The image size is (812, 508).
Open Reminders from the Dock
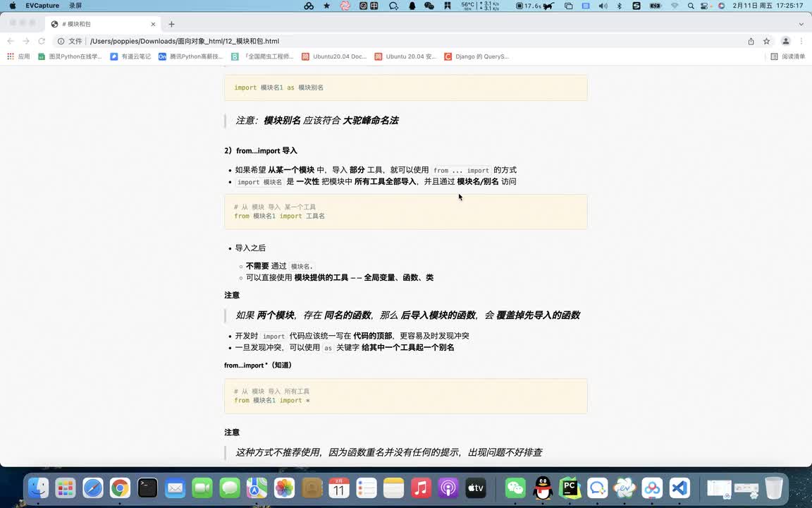point(366,488)
